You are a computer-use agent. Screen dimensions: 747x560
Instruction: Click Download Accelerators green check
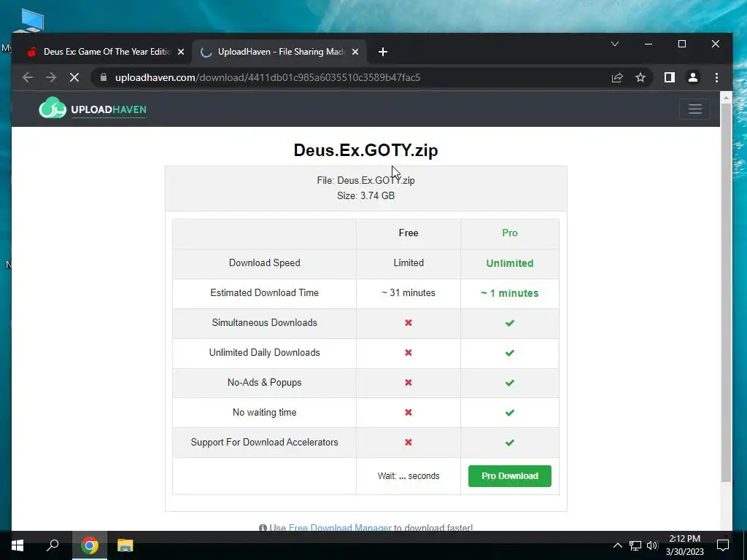(x=510, y=443)
